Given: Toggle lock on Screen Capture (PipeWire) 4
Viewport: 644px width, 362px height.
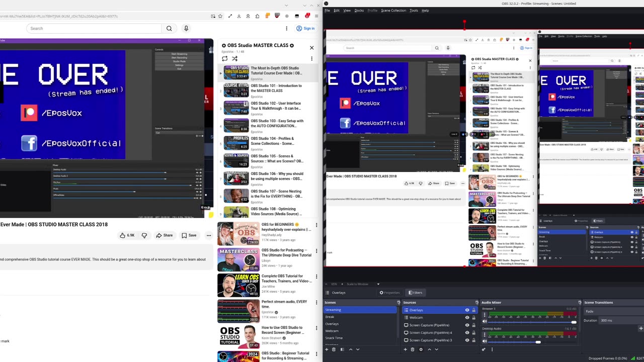Looking at the screenshot, I should pos(473,332).
